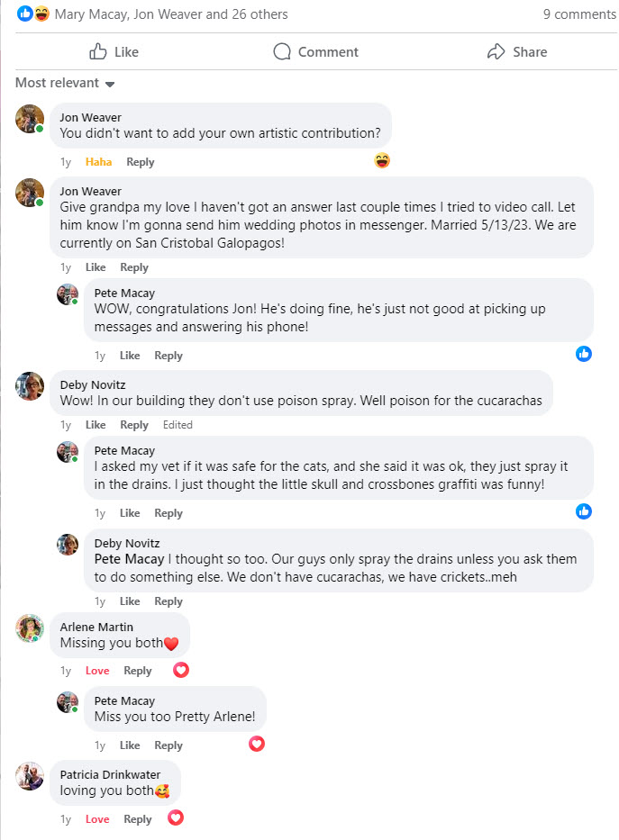Reply to Jon Weaver's wedding photos comment
Screen dimensions: 619x840
(x=134, y=267)
